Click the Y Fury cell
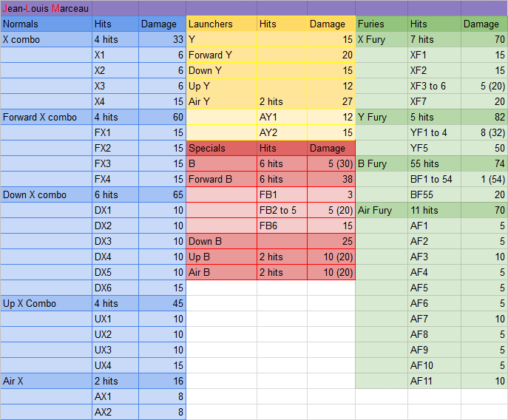This screenshot has height=420, width=508. click(x=381, y=117)
